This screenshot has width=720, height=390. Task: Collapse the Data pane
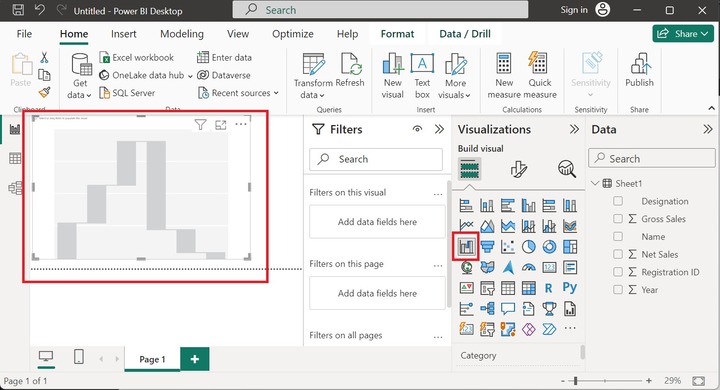point(708,129)
